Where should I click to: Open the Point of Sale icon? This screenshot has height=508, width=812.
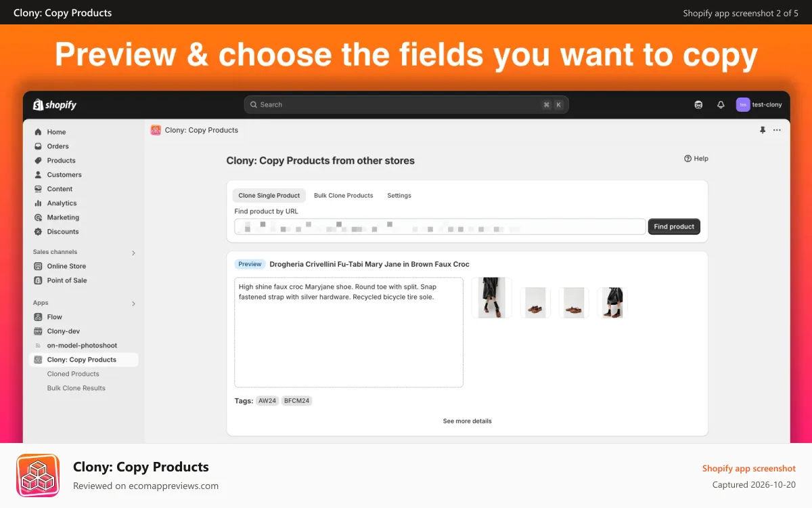pos(39,280)
